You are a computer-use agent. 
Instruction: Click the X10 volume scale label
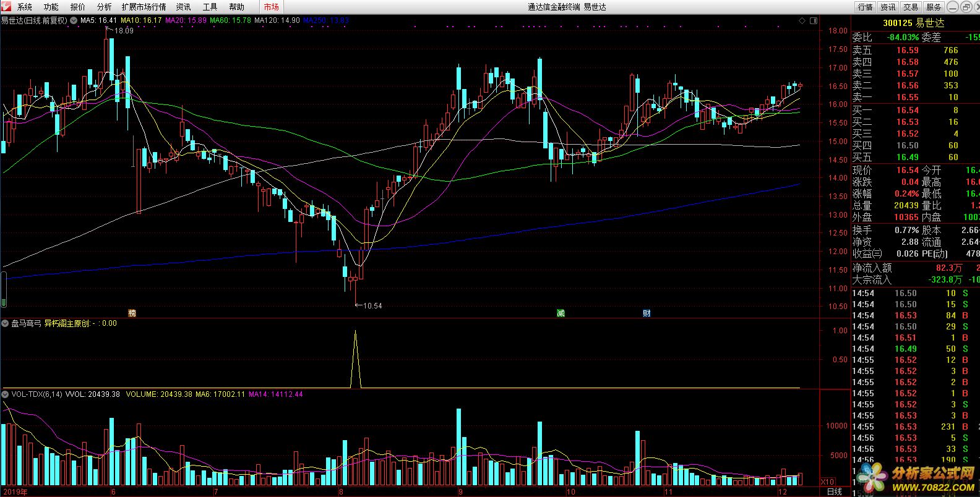827,482
